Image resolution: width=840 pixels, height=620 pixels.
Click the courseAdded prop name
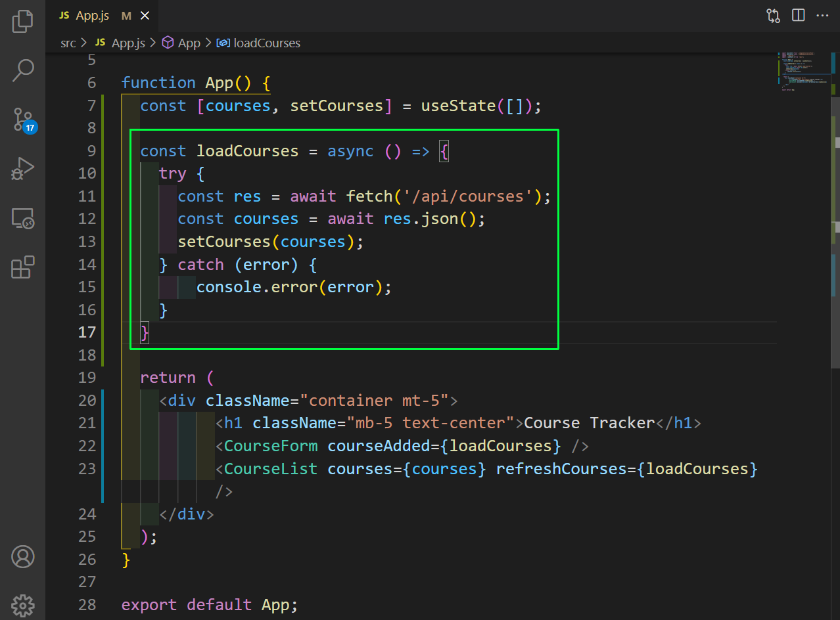tap(379, 446)
